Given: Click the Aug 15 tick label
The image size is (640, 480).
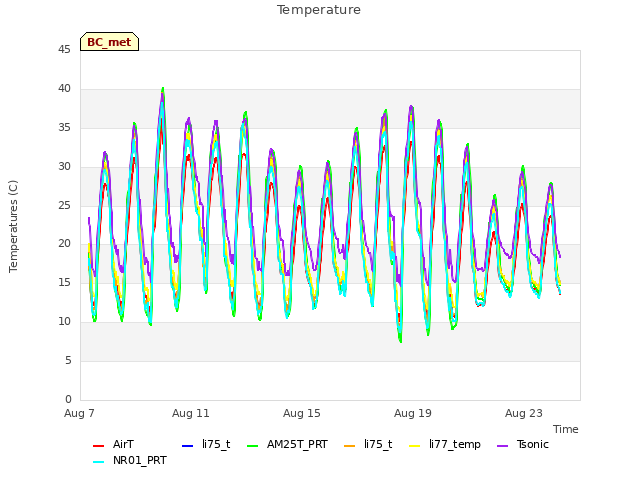Looking at the screenshot, I should click(x=302, y=413).
